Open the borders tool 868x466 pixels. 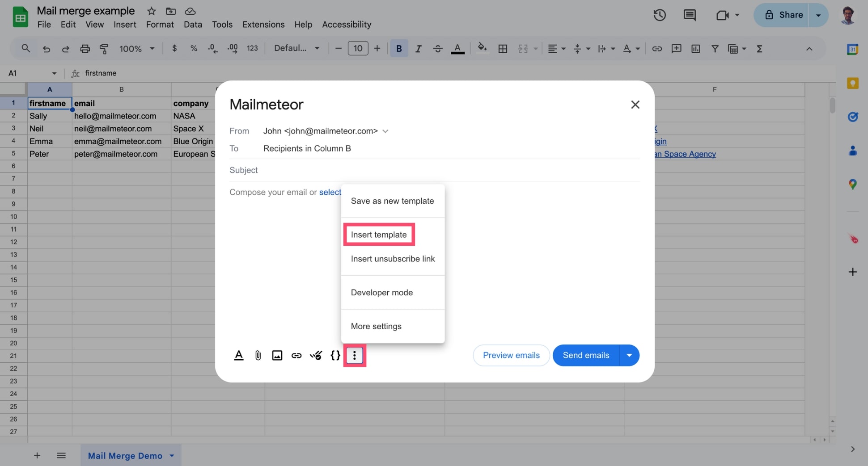pos(503,49)
